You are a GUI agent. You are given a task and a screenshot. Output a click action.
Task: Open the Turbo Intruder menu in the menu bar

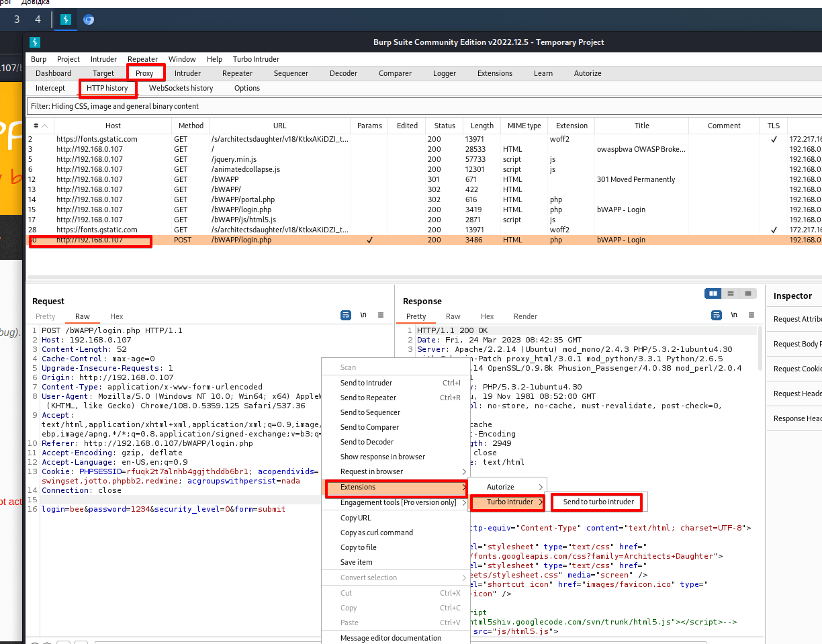coord(256,59)
